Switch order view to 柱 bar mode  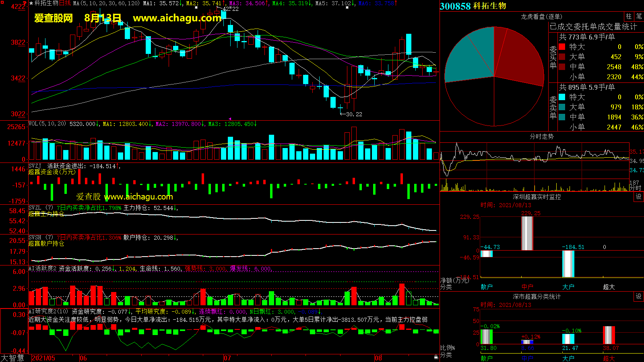click(629, 16)
